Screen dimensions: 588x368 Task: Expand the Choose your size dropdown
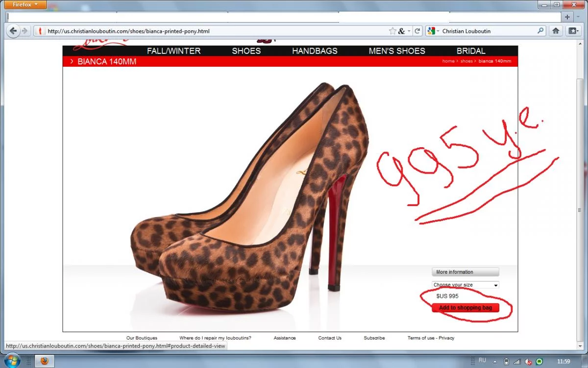coord(465,285)
